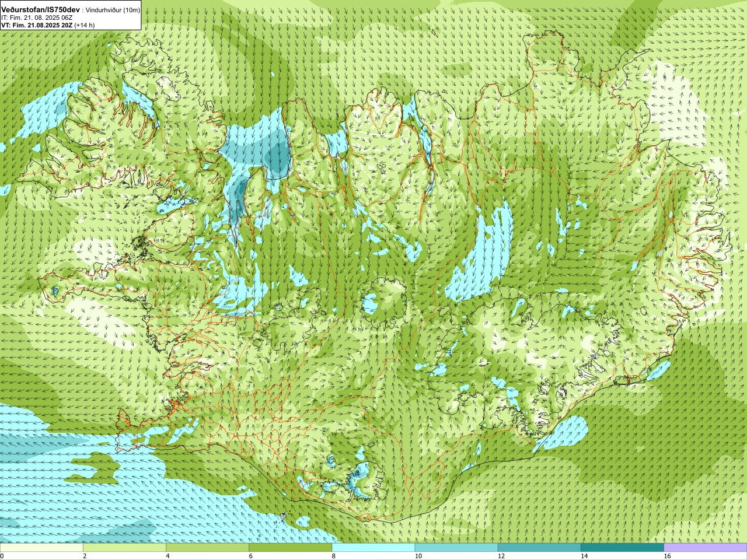This screenshot has width=747, height=560.
Task: Click the bold 'Veðurstofan/IS750dev' title text
Action: click(41, 10)
